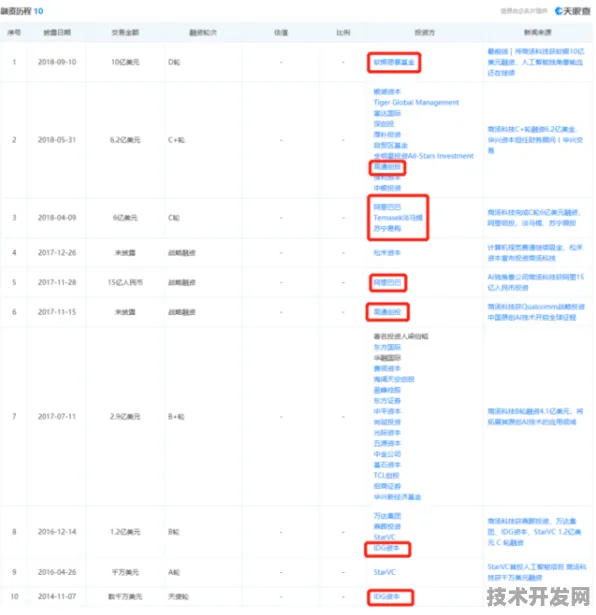This screenshot has width=596, height=615.
Task: Select the 融资轮次 column header
Action: tap(203, 32)
